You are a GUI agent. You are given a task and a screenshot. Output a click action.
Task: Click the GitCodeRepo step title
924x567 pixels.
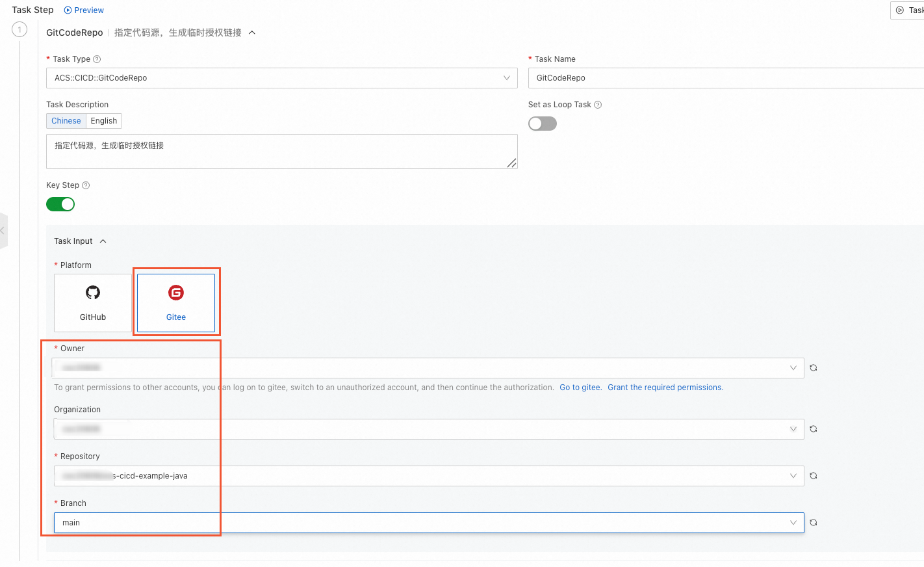pos(74,33)
